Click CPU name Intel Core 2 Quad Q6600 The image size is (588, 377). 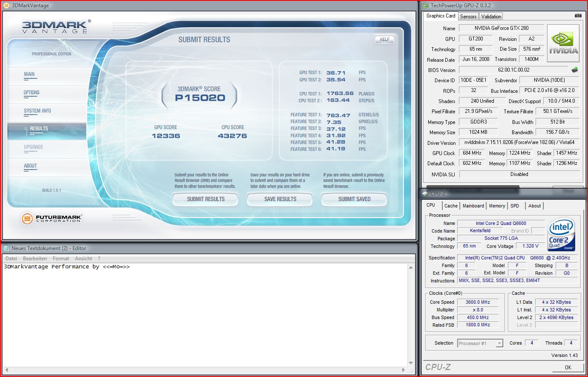click(x=501, y=223)
